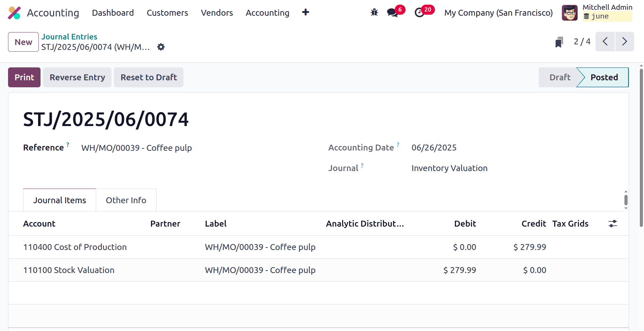This screenshot has height=331, width=644.
Task: Click Reverse Entry button
Action: [x=77, y=77]
